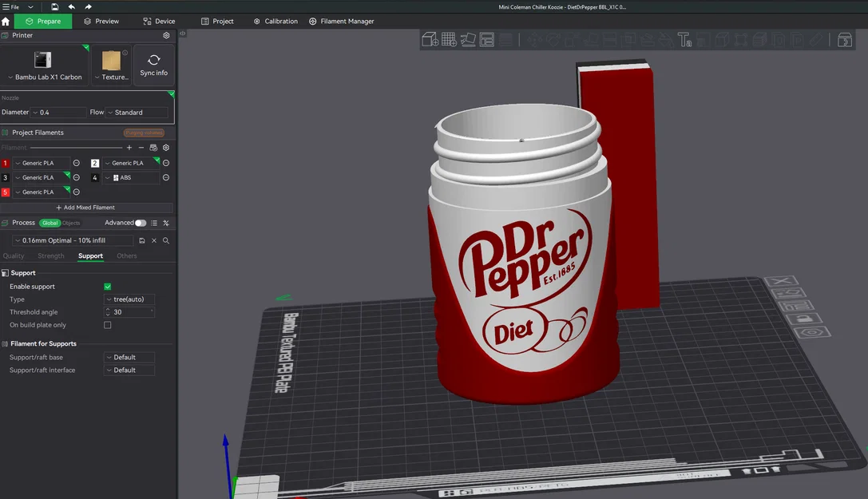Open filament 1 Generic PLA dropdown
This screenshot has height=499, width=868.
tap(42, 163)
